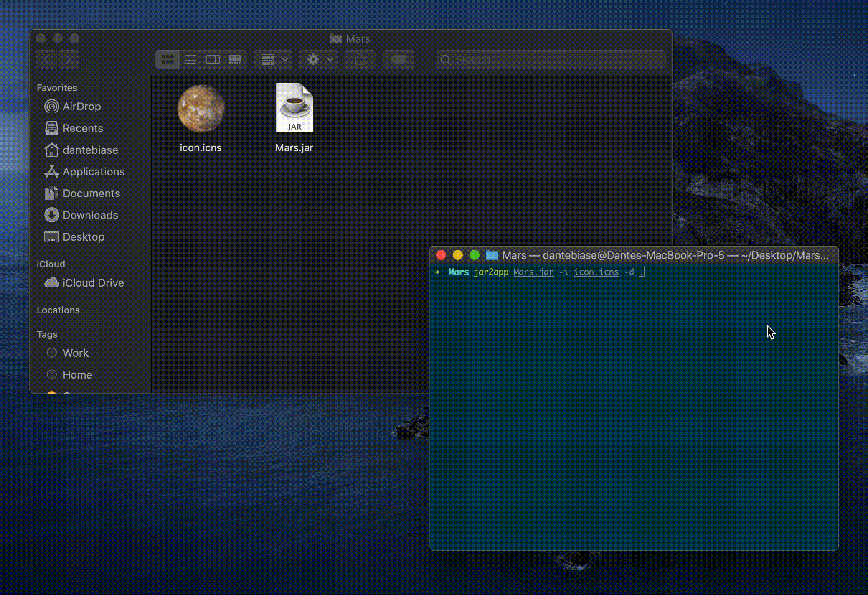Screen dimensions: 868x595
Task: Open the gear Action dropdown menu
Action: [319, 60]
